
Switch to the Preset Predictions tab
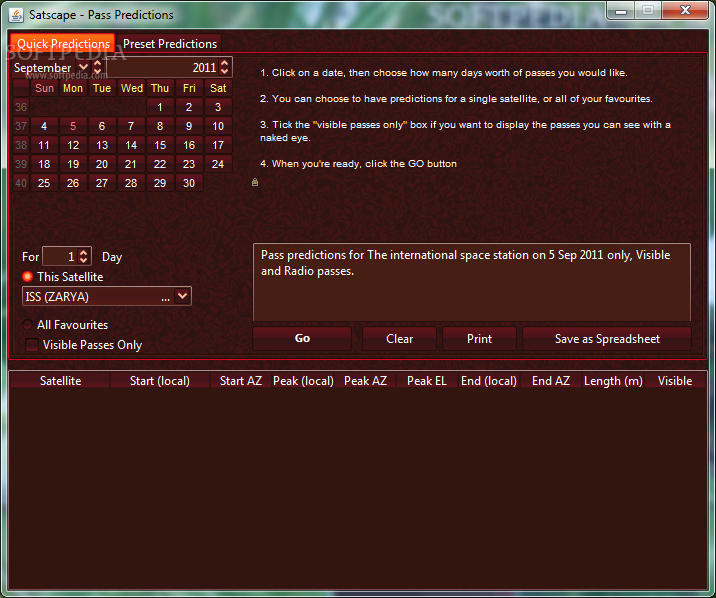pyautogui.click(x=169, y=44)
